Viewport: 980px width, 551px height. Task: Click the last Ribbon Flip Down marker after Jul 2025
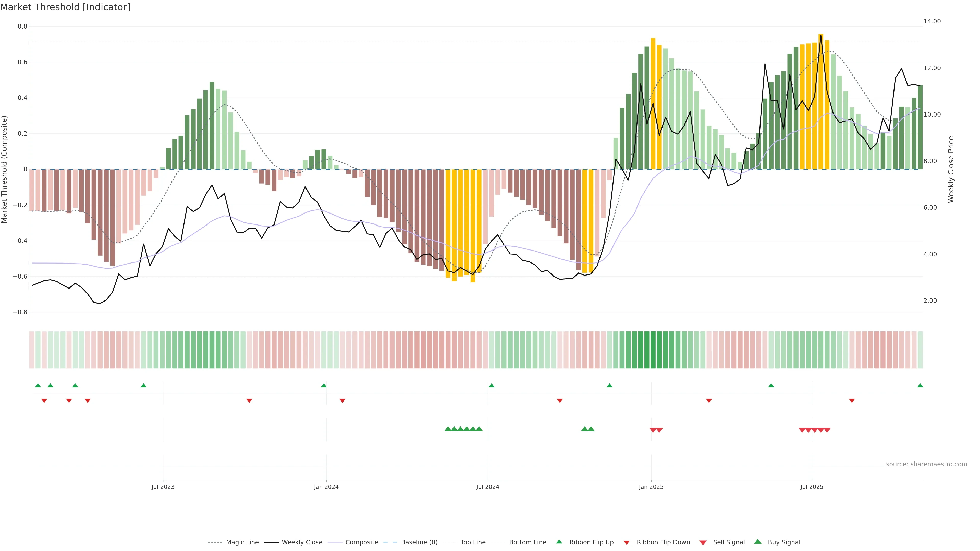click(x=852, y=400)
